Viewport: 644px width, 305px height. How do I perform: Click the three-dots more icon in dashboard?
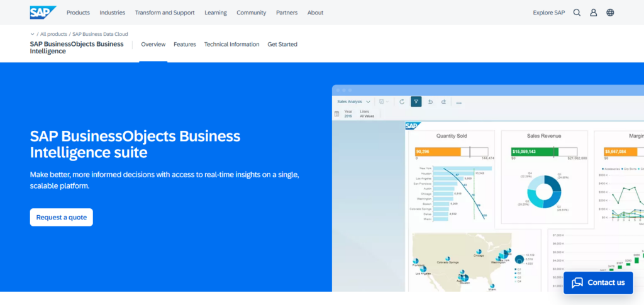click(458, 103)
